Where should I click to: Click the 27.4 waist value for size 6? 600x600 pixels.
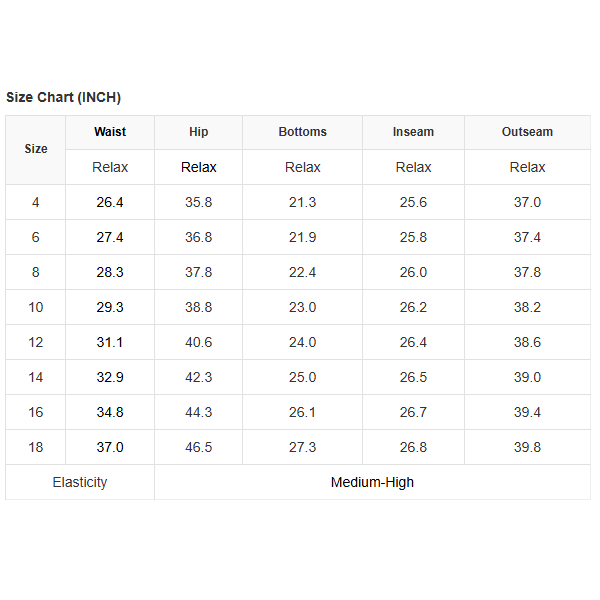(110, 237)
